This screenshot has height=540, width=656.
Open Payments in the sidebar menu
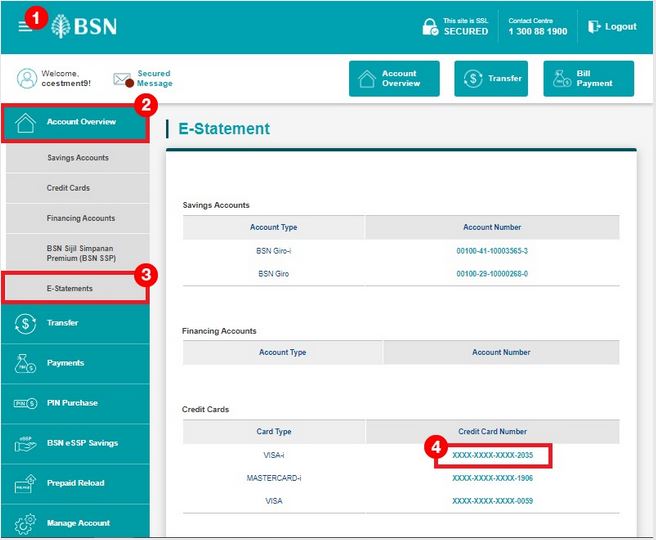(75, 363)
